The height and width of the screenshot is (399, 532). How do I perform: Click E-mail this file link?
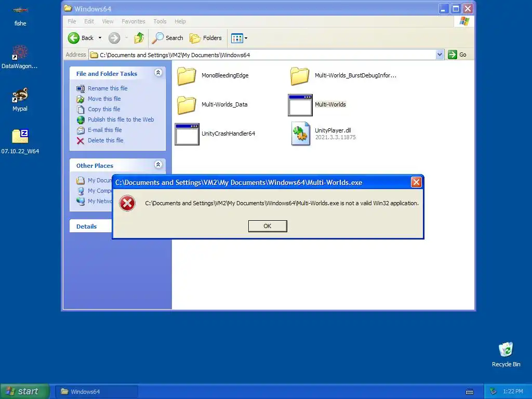pos(104,130)
